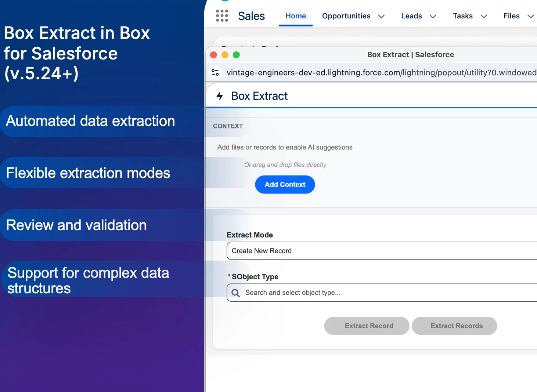Click the SObject Type search field
The height and width of the screenshot is (392, 537).
[382, 293]
